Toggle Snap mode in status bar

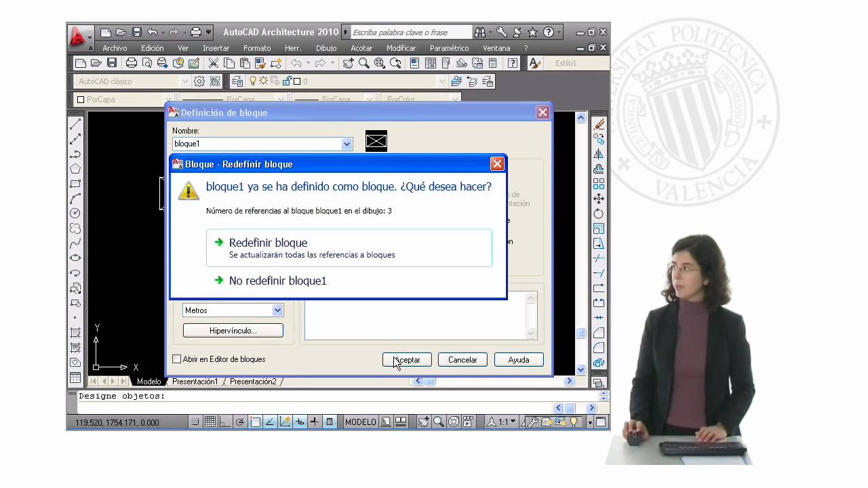coord(195,422)
